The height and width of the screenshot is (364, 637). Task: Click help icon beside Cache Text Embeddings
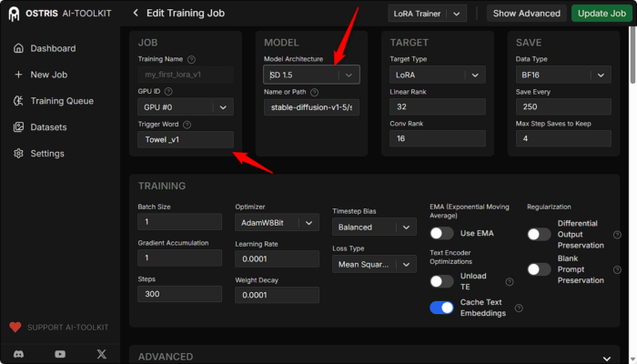(519, 308)
